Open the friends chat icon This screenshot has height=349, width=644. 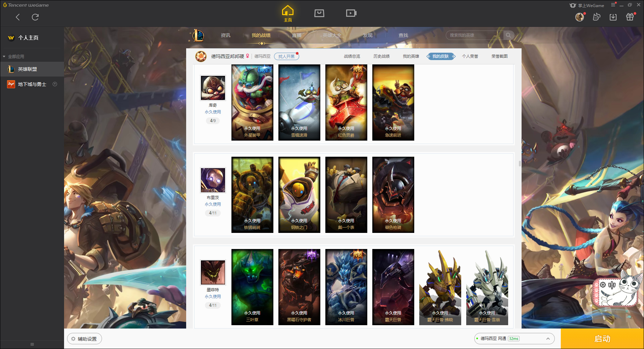click(596, 17)
